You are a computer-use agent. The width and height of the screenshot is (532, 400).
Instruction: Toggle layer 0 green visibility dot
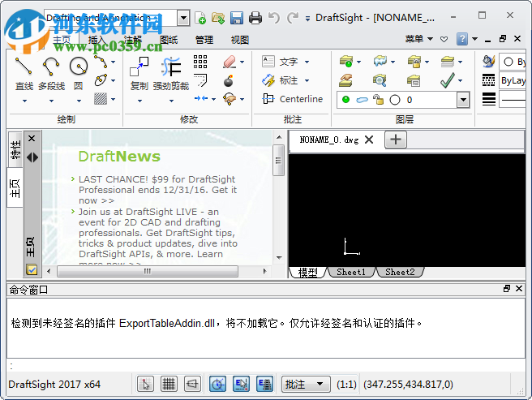coord(345,100)
